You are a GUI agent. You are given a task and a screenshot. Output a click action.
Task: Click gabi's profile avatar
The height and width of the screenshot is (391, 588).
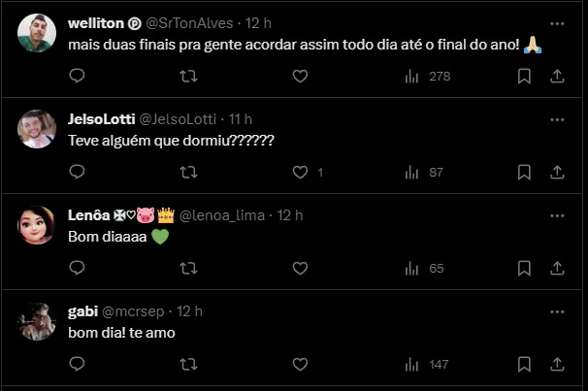coord(37,320)
